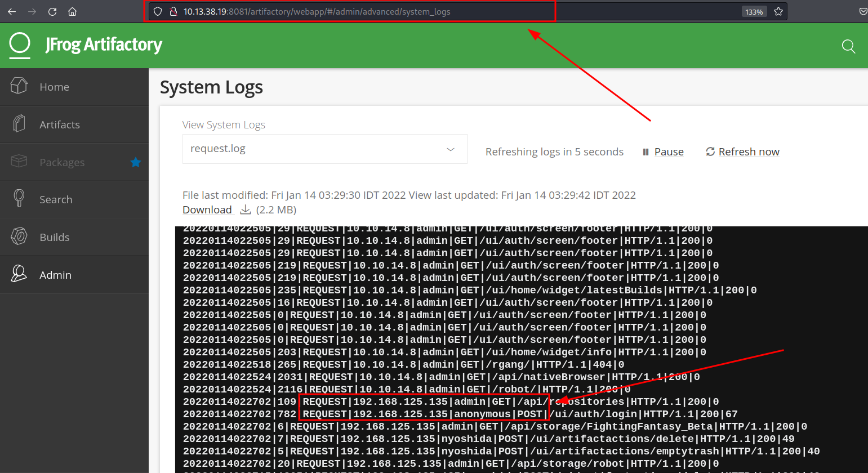The width and height of the screenshot is (868, 473).
Task: Click 'Refreshing logs in 5 seconds' text
Action: point(554,152)
